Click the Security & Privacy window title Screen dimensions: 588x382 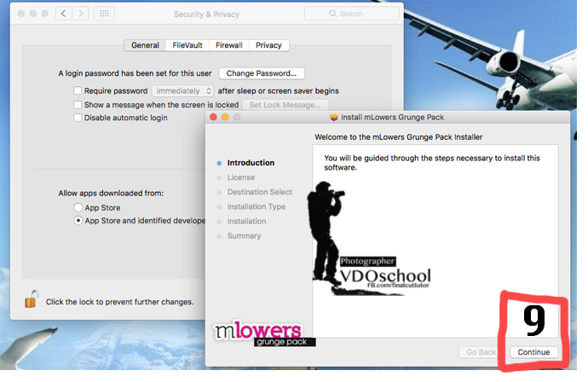coord(206,14)
